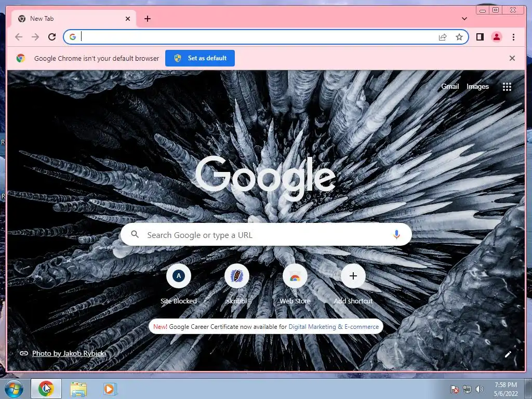Focus the Search Google or type a URL box

coord(266,234)
